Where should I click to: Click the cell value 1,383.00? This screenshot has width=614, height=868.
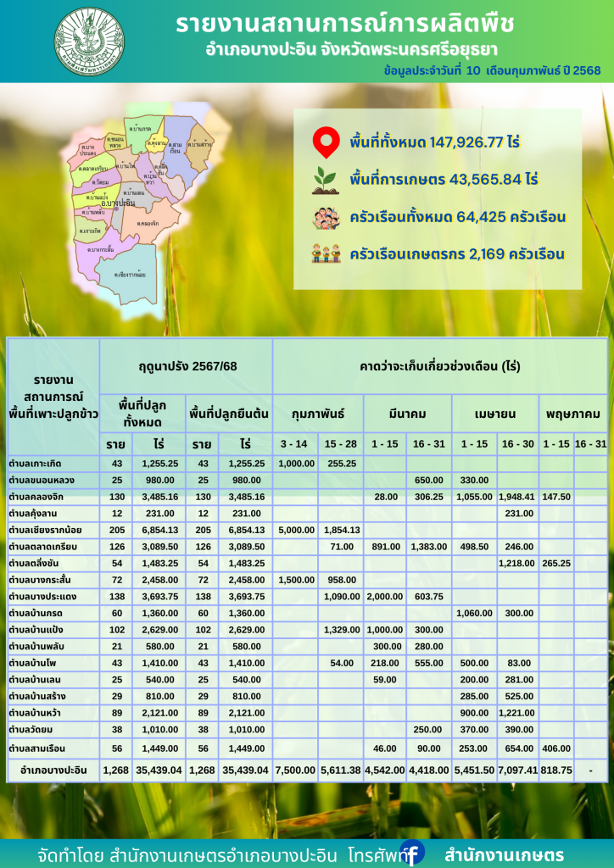[x=429, y=547]
